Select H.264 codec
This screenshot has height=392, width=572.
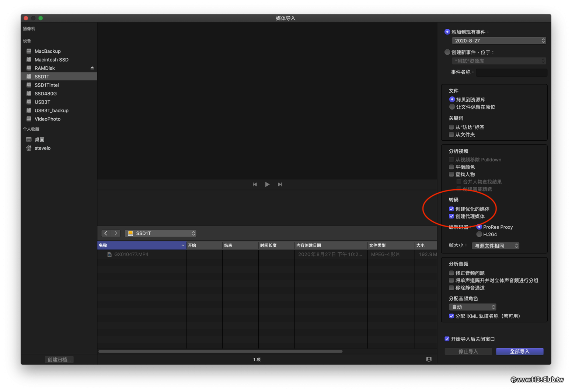[x=479, y=234]
